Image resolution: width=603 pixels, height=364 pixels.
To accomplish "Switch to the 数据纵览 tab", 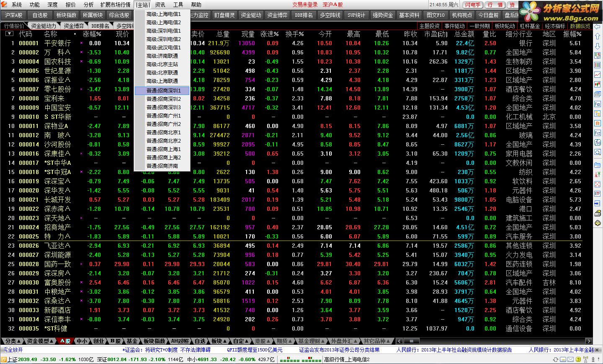I will coord(580,26).
